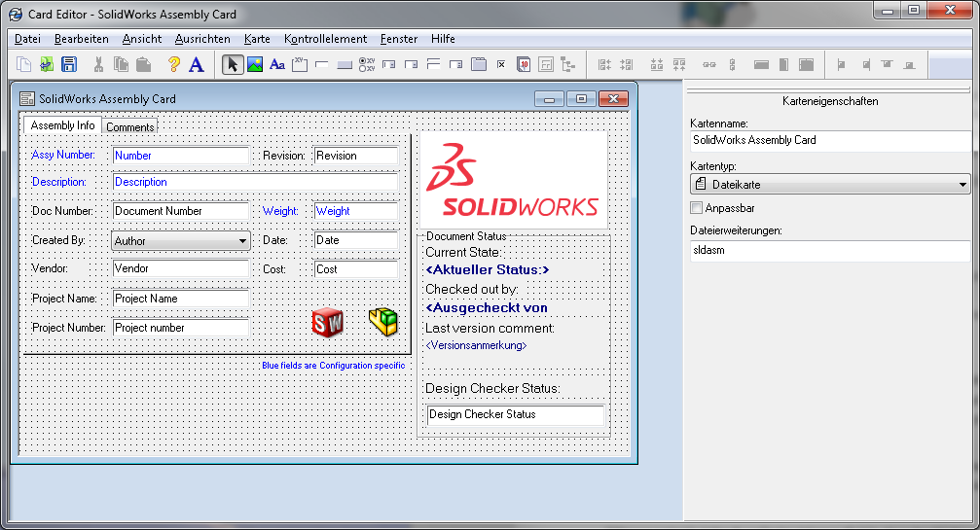Switch to the Comments tab
980x530 pixels.
pyautogui.click(x=130, y=126)
